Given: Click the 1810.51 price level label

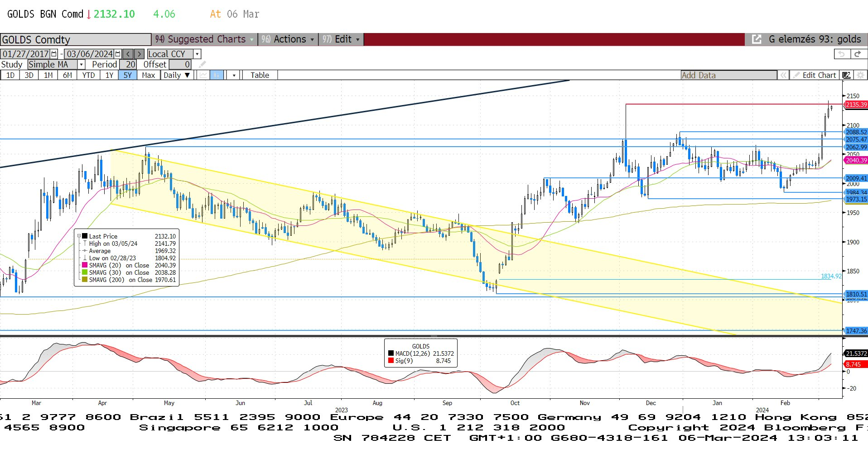Looking at the screenshot, I should pyautogui.click(x=856, y=294).
